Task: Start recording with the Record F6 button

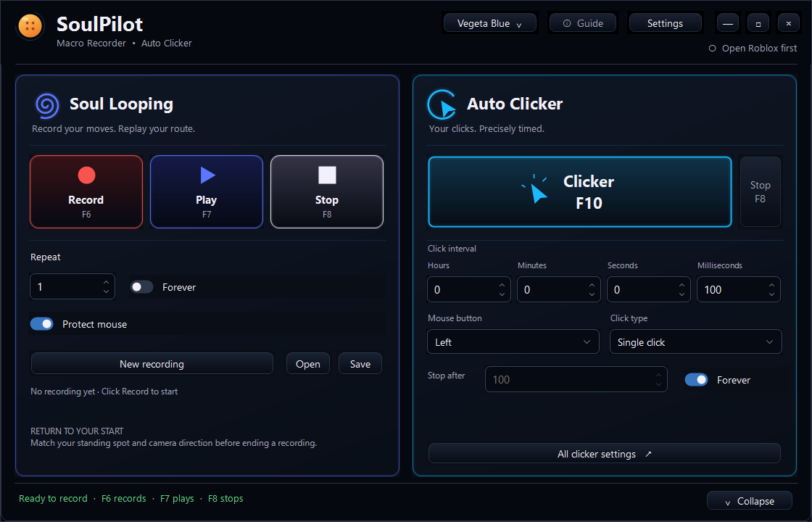Action: [86, 191]
